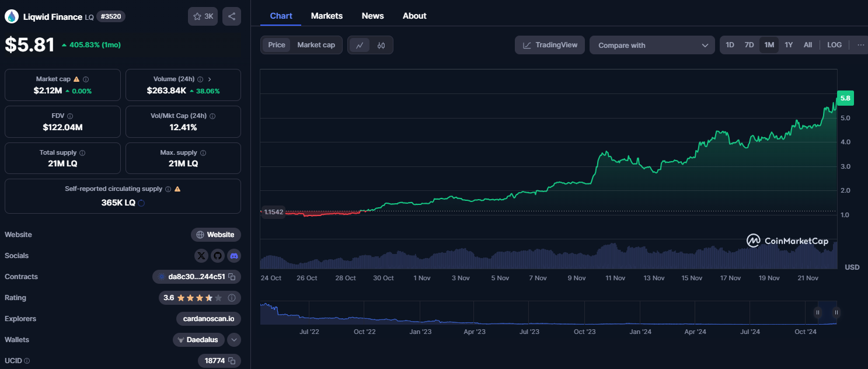Switch to the Markets tab
The height and width of the screenshot is (369, 868).
[326, 16]
